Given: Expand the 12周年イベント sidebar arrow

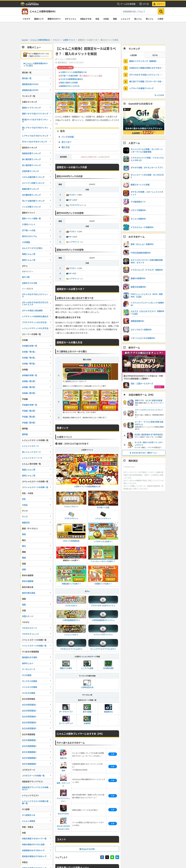Looking at the screenshot, I should pos(51,224).
